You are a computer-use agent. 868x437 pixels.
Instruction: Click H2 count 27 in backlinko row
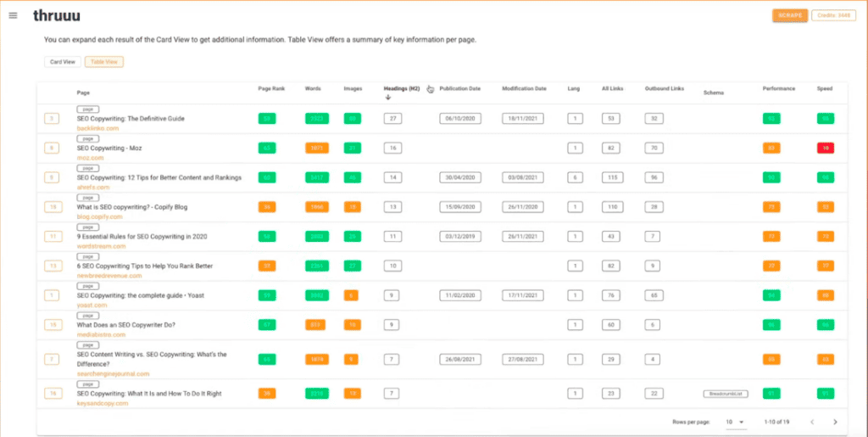[x=393, y=119]
